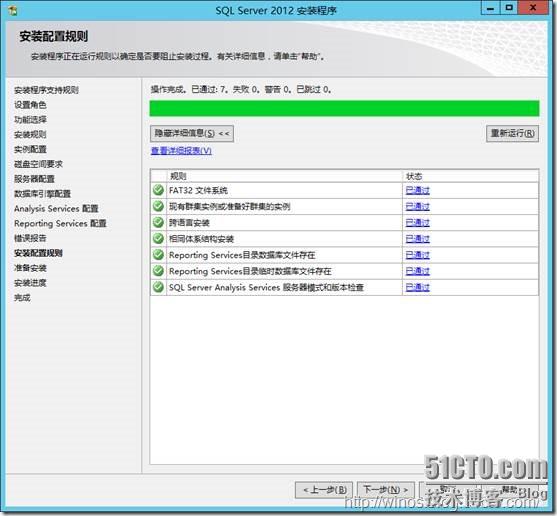Close the SQL Server 2012 setup window
Screen dimensions: 557x516
coord(533,8)
